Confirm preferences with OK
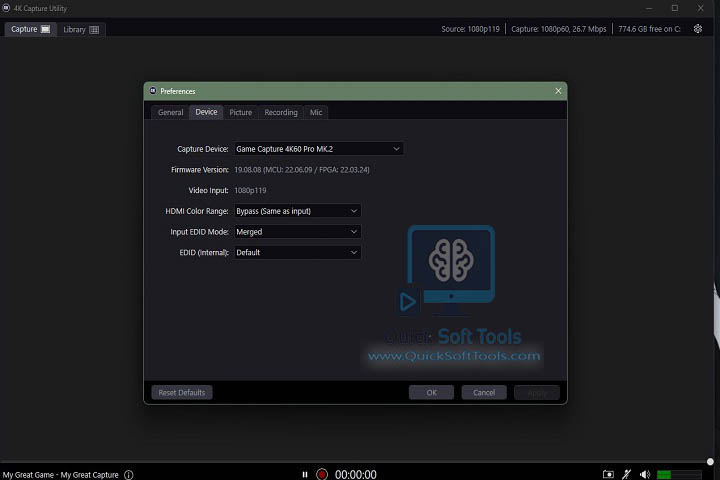The width and height of the screenshot is (720, 480). (431, 392)
